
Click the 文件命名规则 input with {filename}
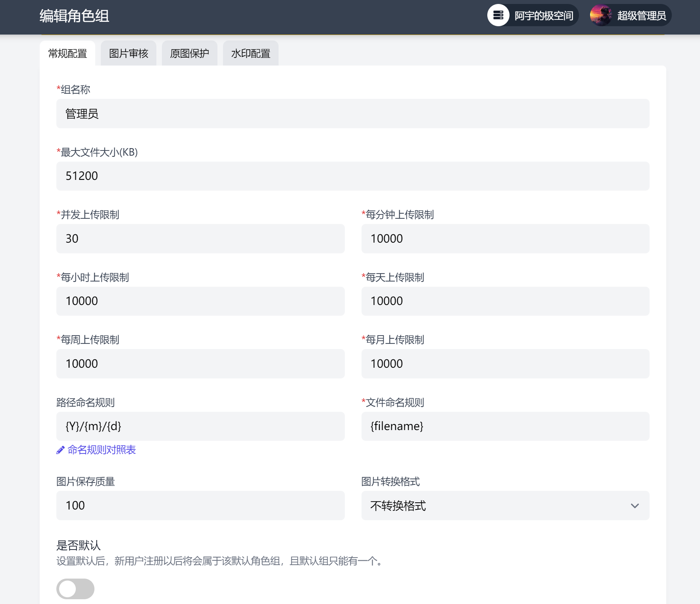pyautogui.click(x=505, y=426)
